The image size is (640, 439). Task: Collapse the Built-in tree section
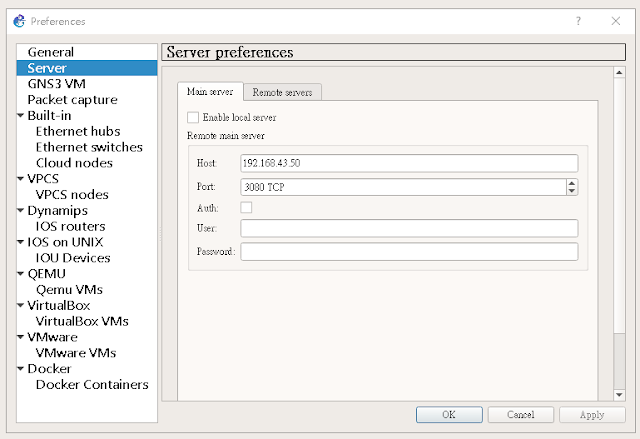[x=20, y=116]
